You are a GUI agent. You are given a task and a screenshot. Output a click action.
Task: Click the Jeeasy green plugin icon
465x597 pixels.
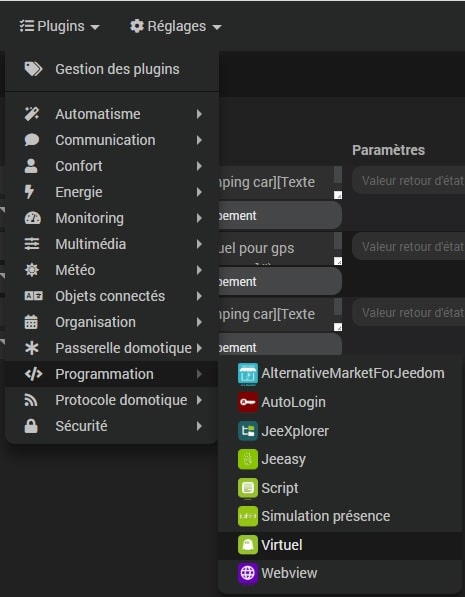pos(248,459)
